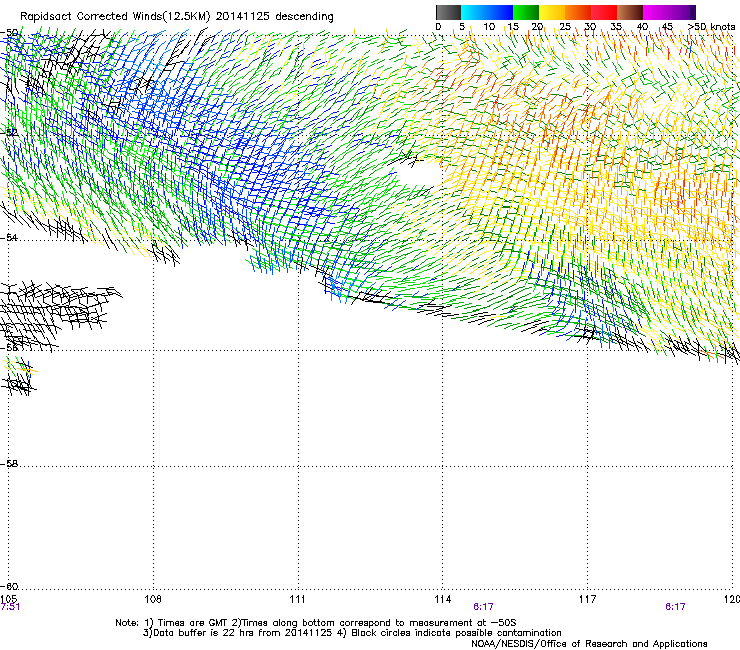Click the '117' longitude axis label
The image size is (740, 650).
(x=588, y=599)
